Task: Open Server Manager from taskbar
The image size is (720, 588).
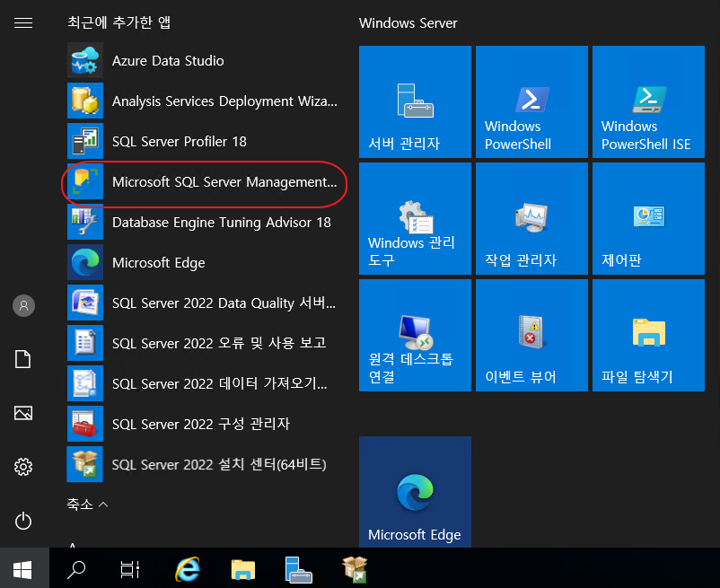Action: tap(298, 570)
